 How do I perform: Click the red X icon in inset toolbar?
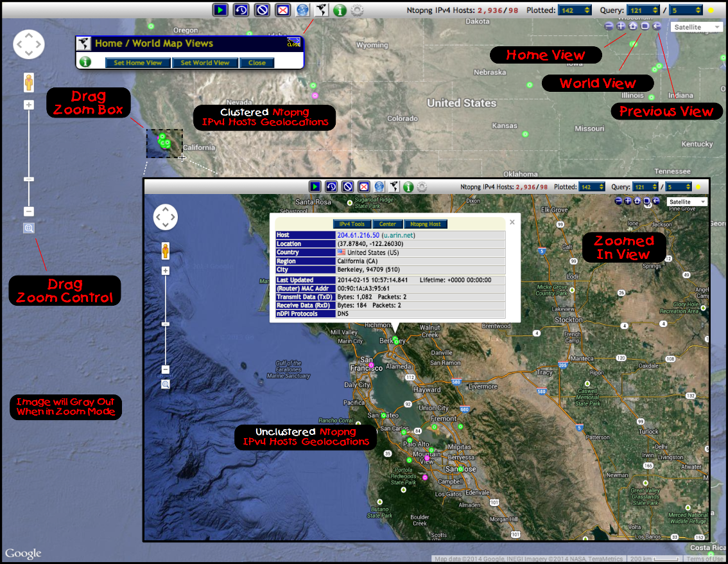[x=364, y=187]
